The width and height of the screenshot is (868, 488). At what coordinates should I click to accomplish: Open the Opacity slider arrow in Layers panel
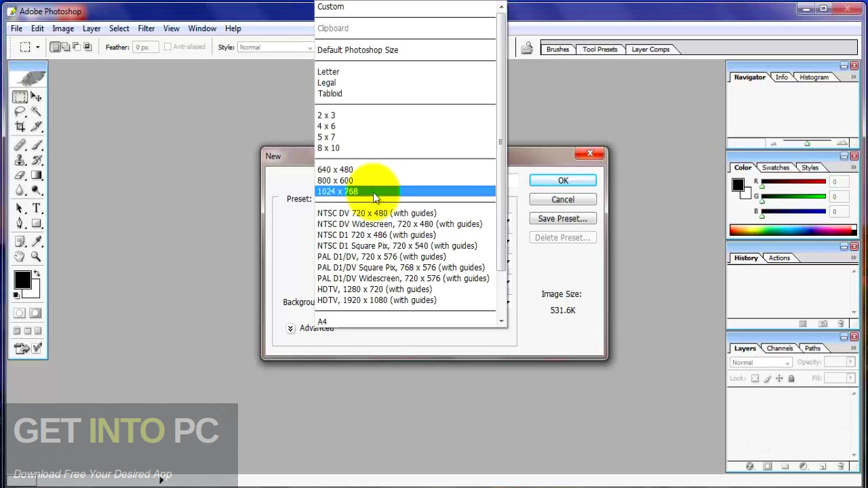click(x=850, y=362)
